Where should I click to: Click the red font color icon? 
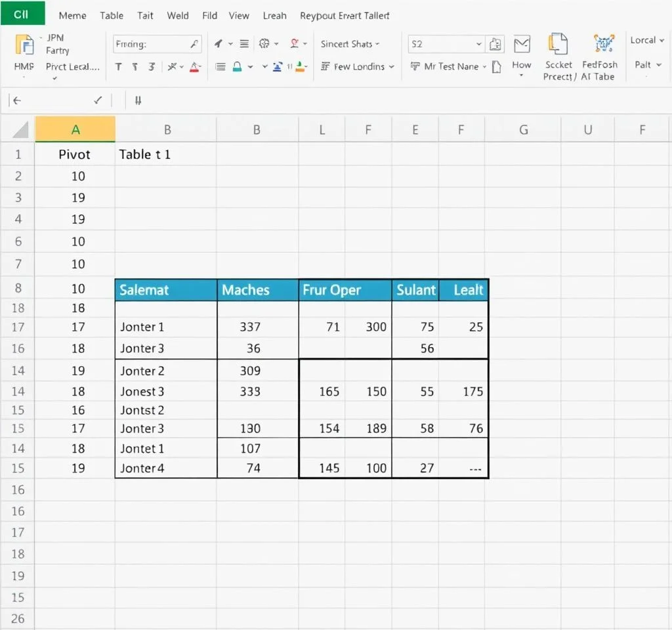click(194, 67)
